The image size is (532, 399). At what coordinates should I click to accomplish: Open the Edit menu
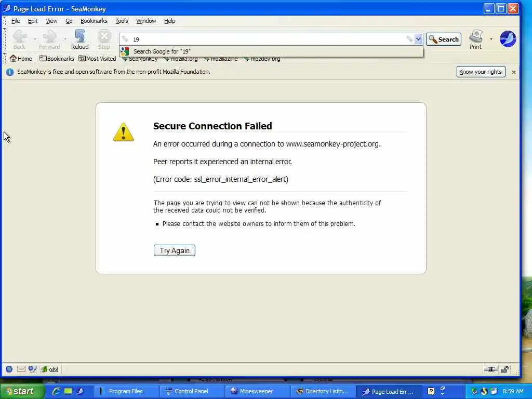click(x=33, y=21)
